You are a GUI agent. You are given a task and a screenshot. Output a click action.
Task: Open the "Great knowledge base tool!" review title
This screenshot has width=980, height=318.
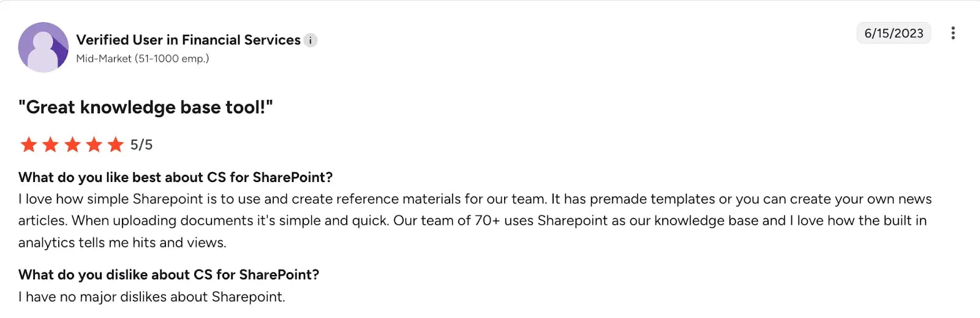146,107
